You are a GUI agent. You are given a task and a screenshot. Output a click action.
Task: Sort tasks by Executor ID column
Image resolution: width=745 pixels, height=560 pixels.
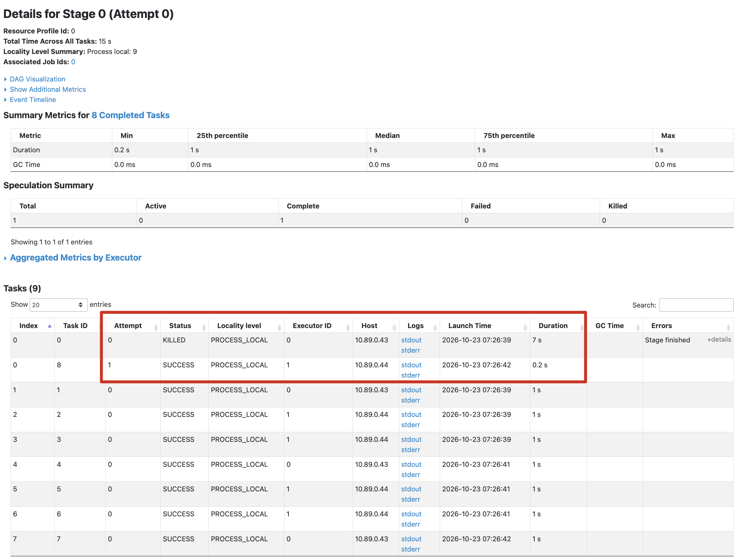point(318,326)
